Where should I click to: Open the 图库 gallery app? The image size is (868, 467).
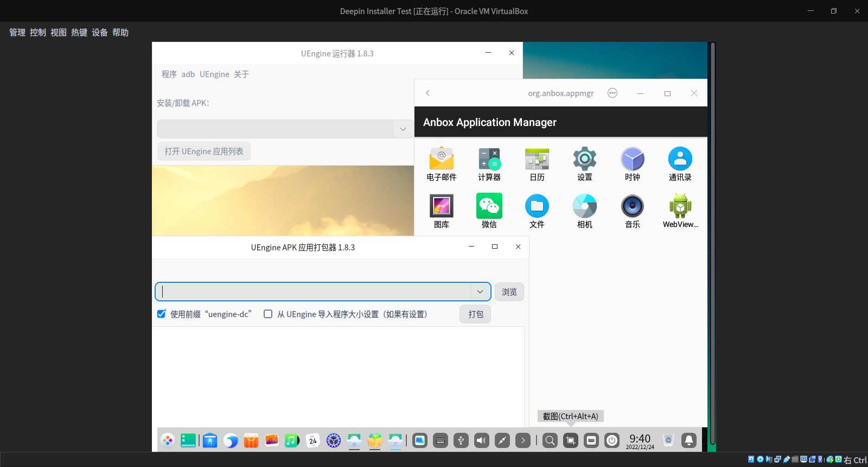(x=442, y=211)
